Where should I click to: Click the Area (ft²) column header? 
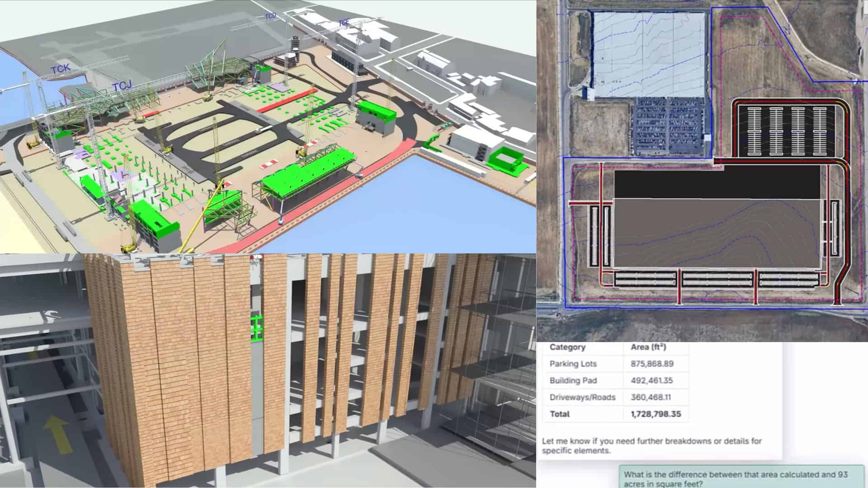[648, 347]
